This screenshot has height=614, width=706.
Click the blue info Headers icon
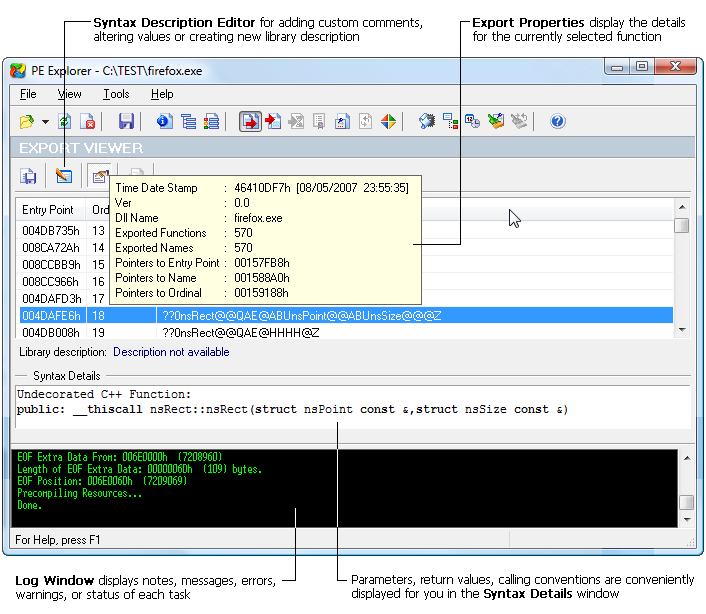tap(165, 122)
